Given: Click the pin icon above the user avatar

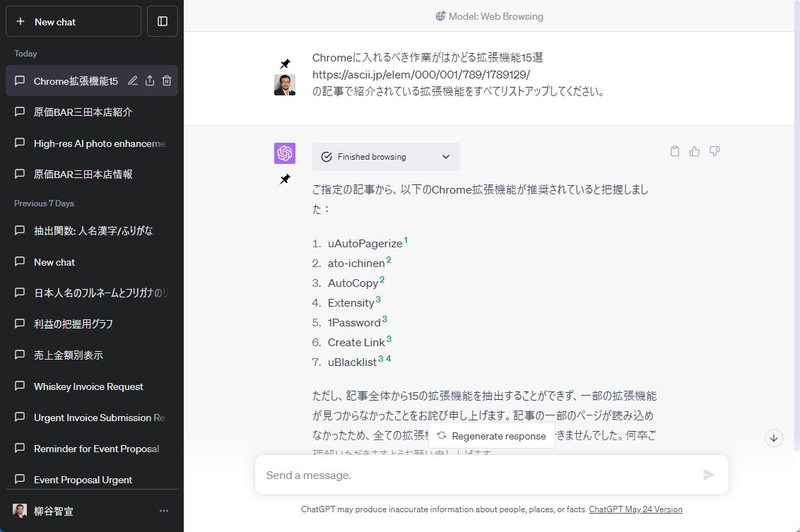Looking at the screenshot, I should (285, 64).
